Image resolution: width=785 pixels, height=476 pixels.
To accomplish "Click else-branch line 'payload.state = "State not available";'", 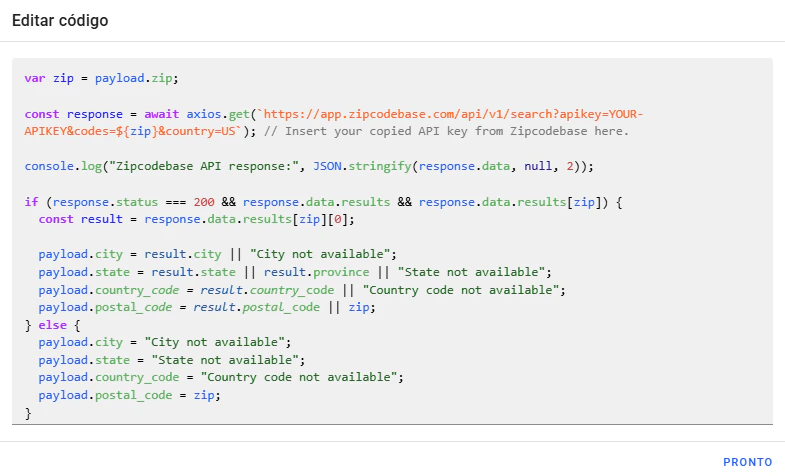I will point(172,360).
